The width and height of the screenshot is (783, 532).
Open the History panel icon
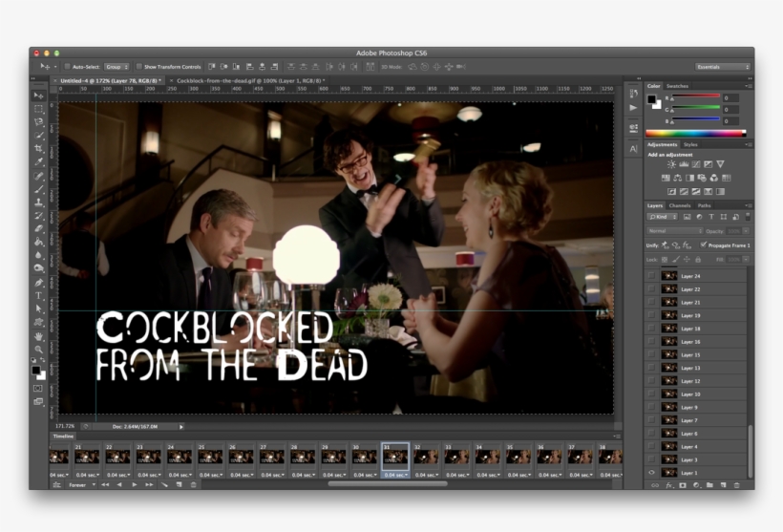click(x=633, y=93)
